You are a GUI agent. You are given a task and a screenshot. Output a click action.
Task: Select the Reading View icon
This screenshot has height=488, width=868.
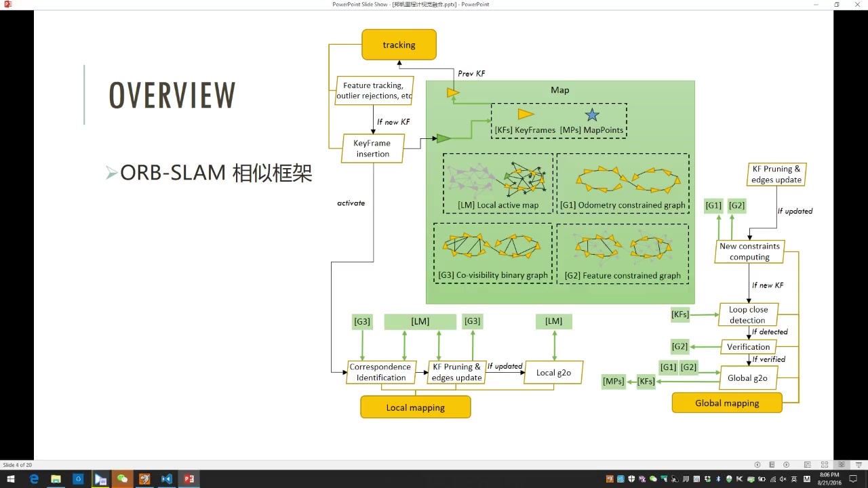point(842,465)
